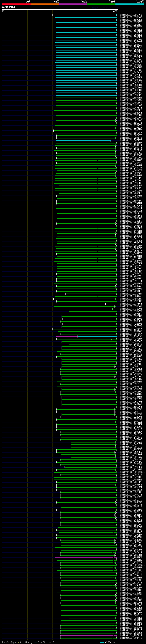Select hit label UniRef100_P22503
Screen dimensions: 146x644
click(131, 324)
